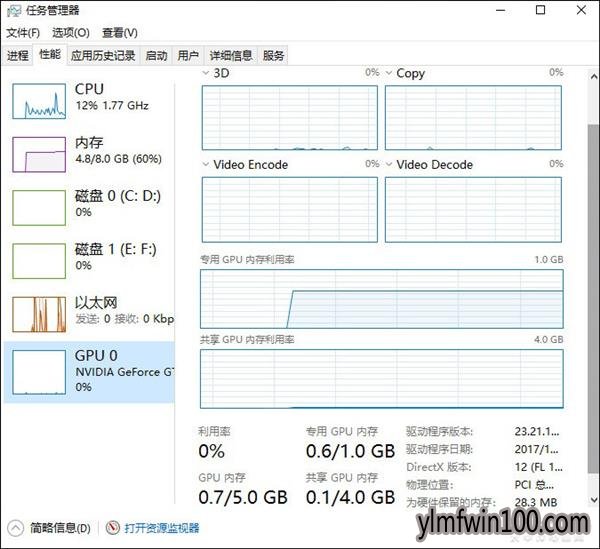
Task: Open the 用户 tab
Action: click(188, 55)
